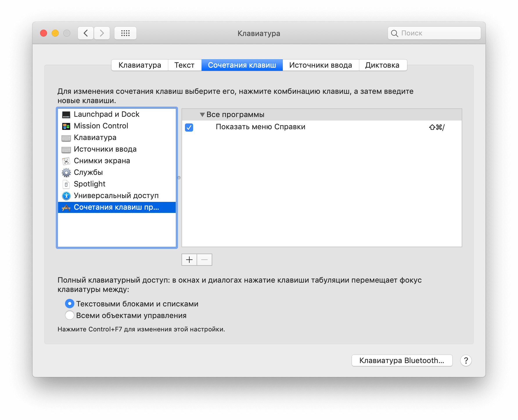
Task: Click the icon beside Источники ввода row
Action: point(66,150)
